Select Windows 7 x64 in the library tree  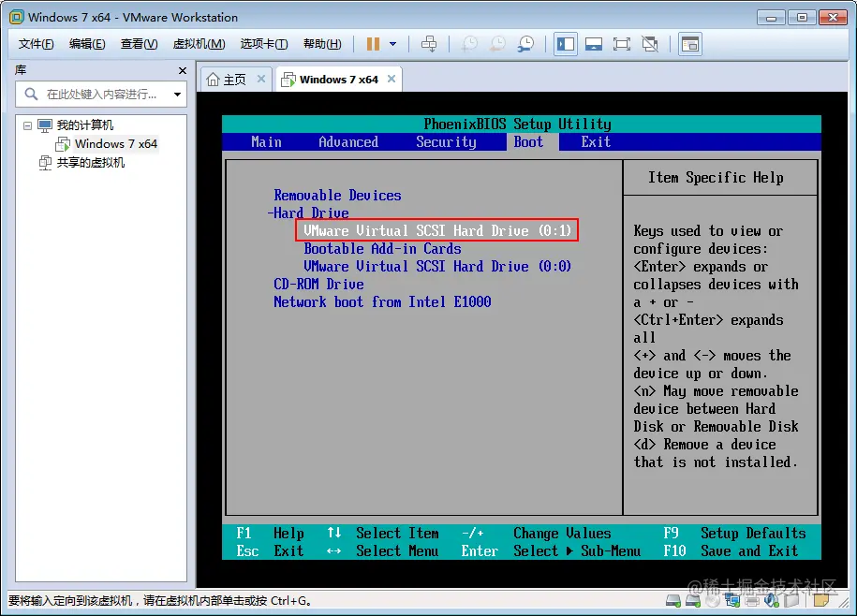tap(116, 143)
